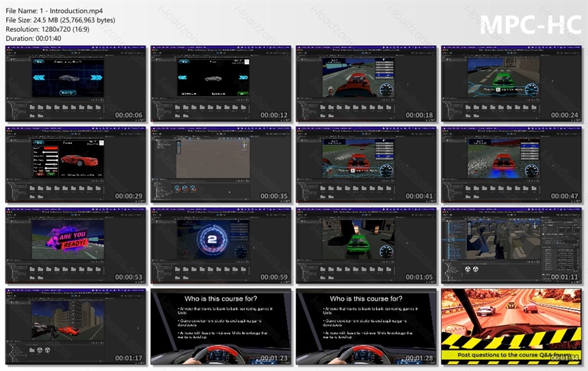Open the frame stamped 00:00:47
The width and height of the screenshot is (588, 371).
(511, 165)
